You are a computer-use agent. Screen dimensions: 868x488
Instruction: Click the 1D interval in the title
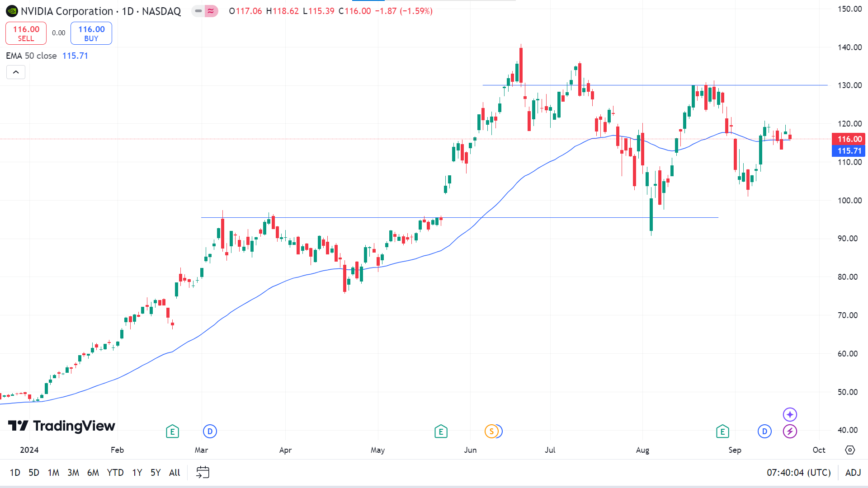click(x=128, y=11)
